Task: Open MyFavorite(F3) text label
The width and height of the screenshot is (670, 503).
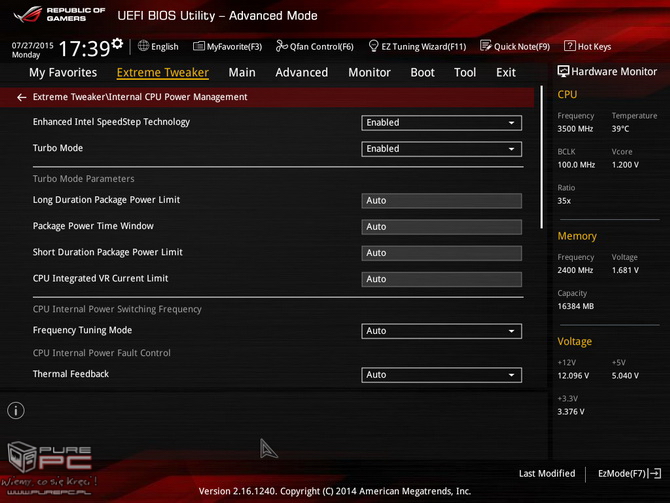Action: coord(234,47)
